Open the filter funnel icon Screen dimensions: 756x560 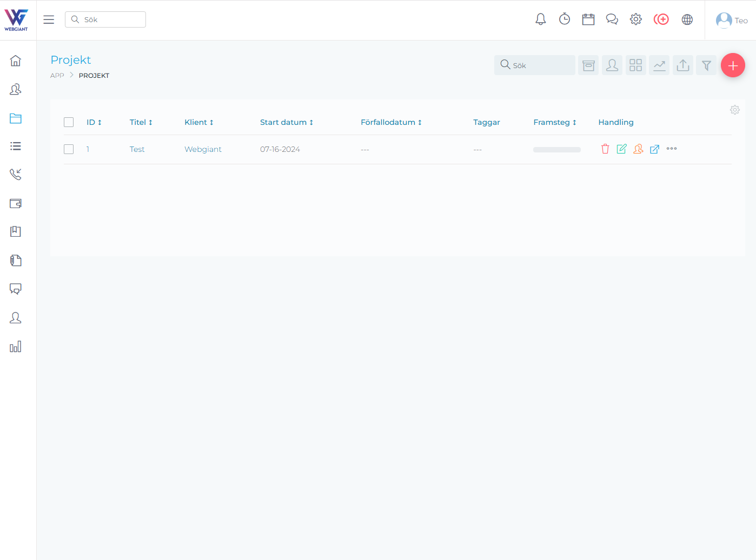(706, 65)
